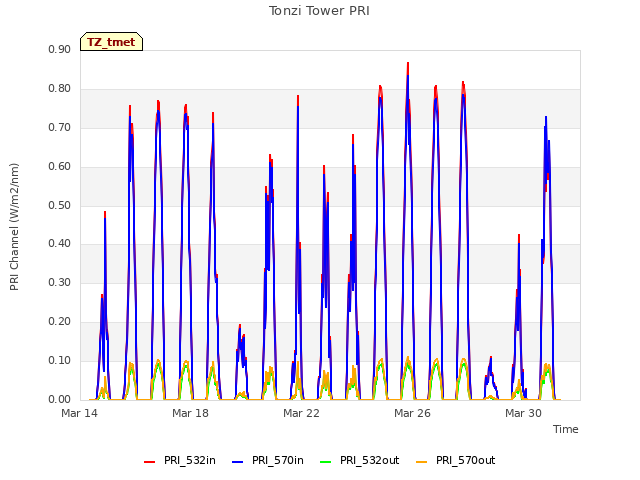Select the PRI_570out legend label
This screenshot has height=480, width=640.
coord(466,460)
